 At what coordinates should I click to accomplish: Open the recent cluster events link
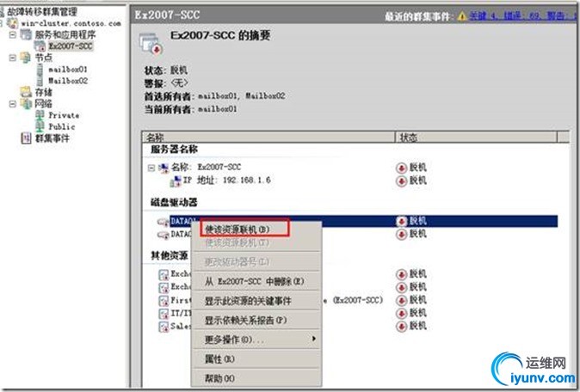click(522, 15)
